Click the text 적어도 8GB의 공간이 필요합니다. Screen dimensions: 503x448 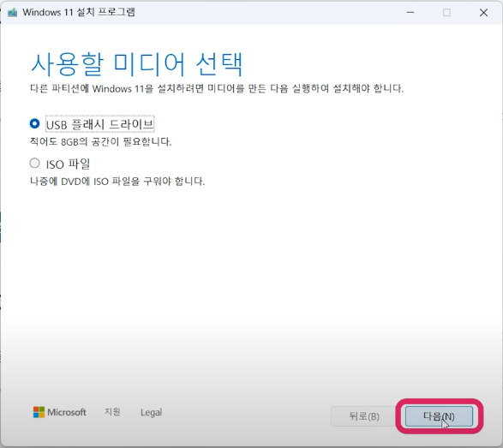[x=101, y=141]
